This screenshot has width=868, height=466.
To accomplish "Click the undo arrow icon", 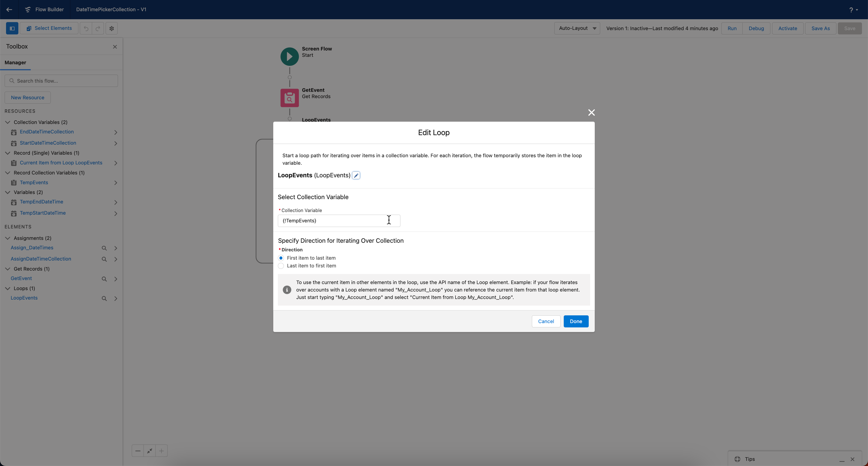I will (86, 28).
